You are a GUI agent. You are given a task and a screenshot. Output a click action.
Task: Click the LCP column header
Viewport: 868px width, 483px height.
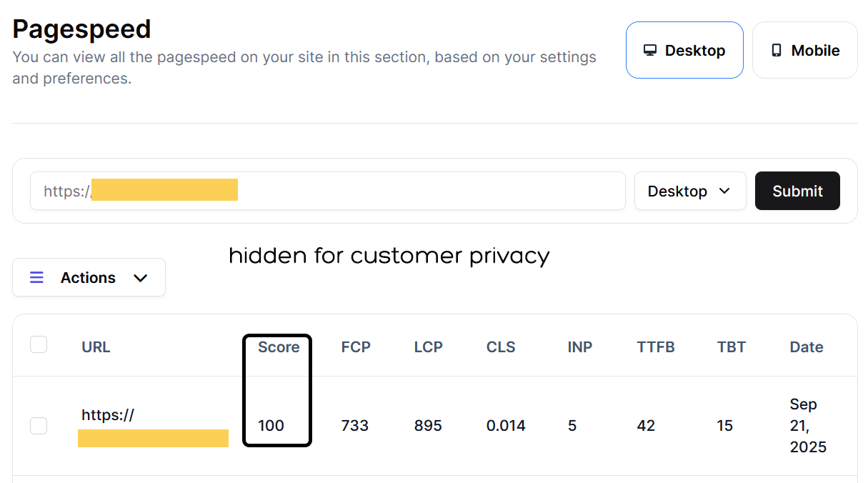[429, 347]
